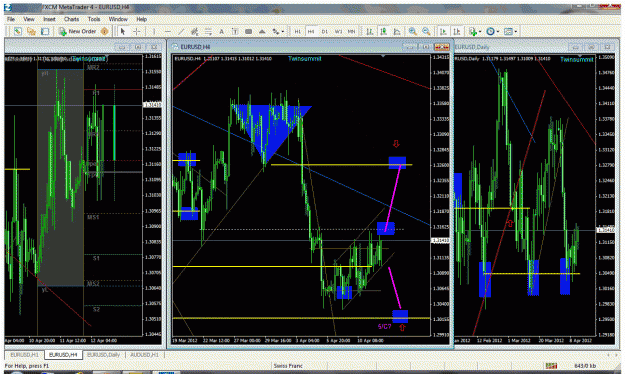Switch to line chart display
The height and width of the screenshot is (374, 625).
pos(397,31)
